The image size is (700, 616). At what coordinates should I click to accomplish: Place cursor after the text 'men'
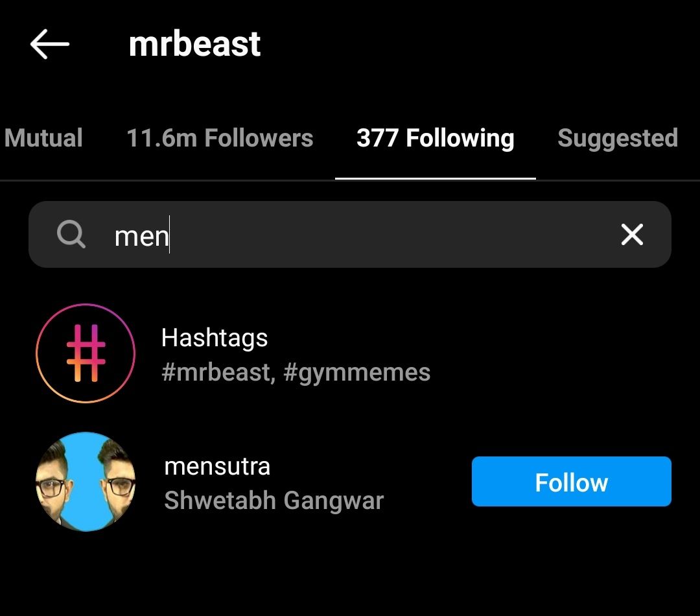(170, 235)
